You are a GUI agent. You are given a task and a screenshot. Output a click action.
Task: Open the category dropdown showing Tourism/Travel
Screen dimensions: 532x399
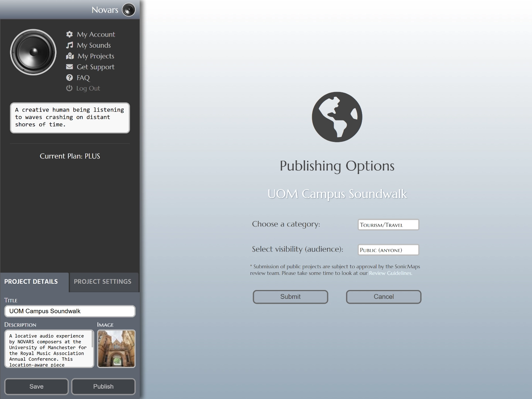click(388, 225)
